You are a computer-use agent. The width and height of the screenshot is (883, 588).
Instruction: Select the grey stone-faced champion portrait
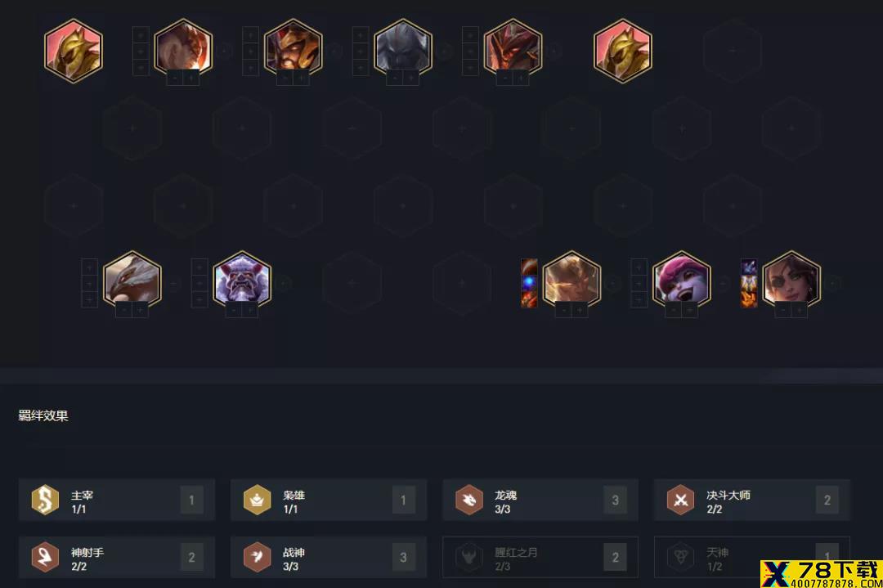pos(402,48)
